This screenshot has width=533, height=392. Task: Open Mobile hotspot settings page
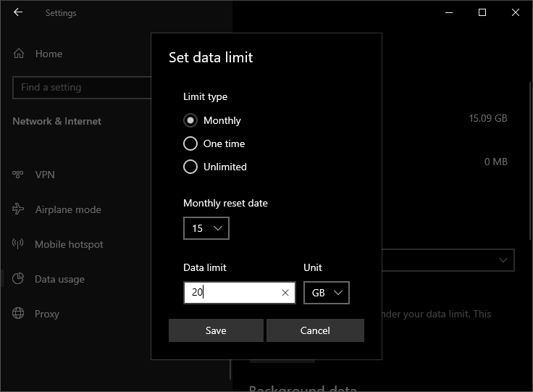click(69, 244)
